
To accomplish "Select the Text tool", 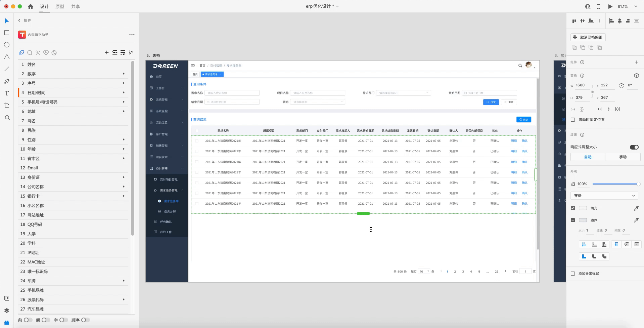I will [7, 93].
